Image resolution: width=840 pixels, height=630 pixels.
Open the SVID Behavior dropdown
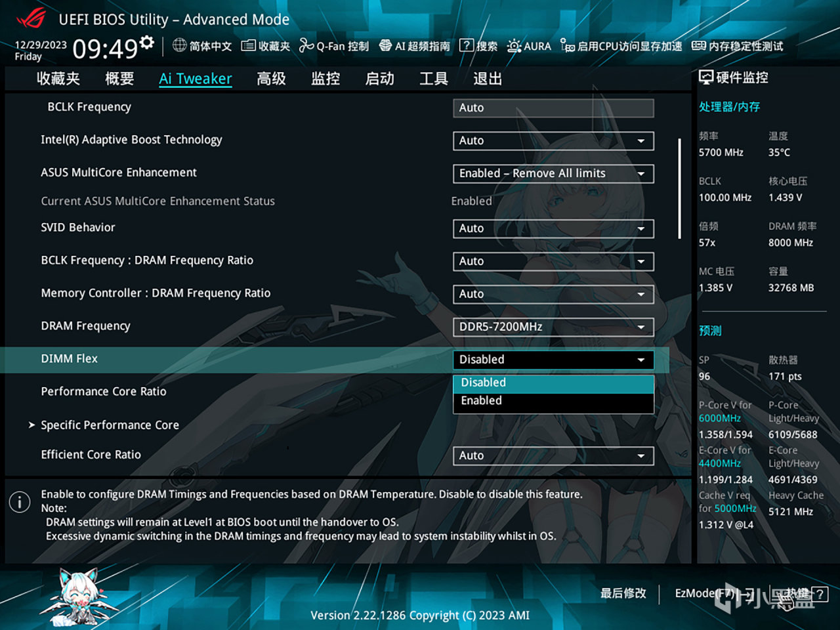(x=553, y=228)
